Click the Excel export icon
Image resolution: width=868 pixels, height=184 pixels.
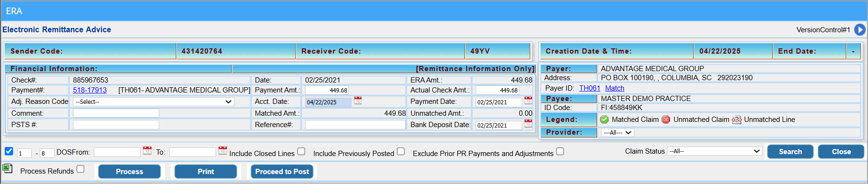click(7, 168)
